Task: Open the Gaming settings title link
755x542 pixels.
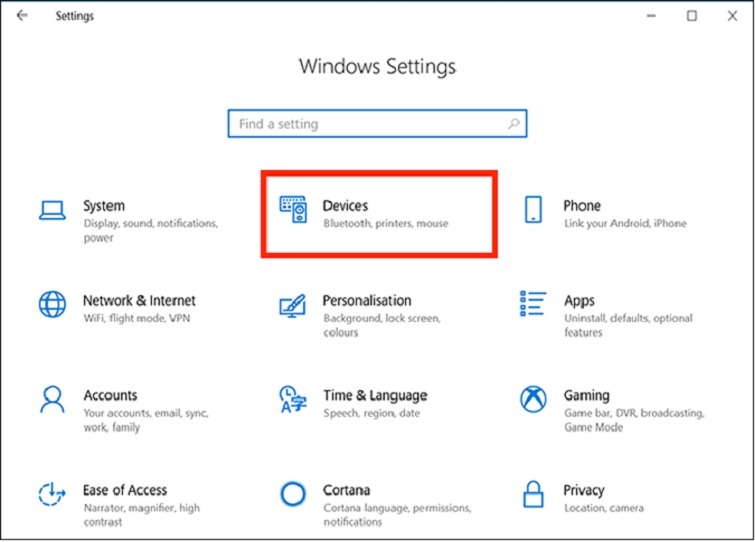Action: click(x=586, y=395)
